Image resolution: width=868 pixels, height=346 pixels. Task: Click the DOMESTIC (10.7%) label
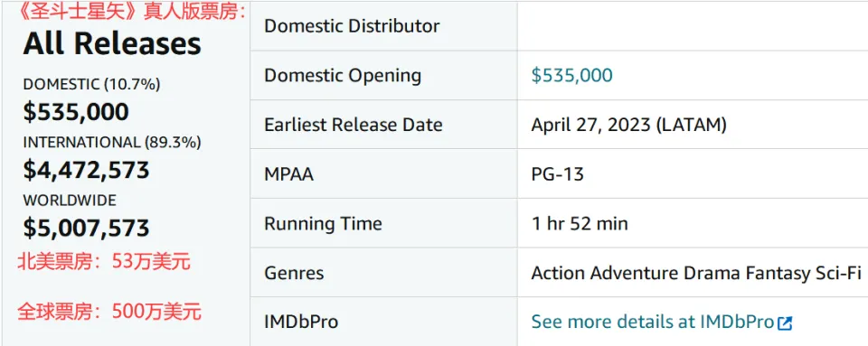[91, 84]
